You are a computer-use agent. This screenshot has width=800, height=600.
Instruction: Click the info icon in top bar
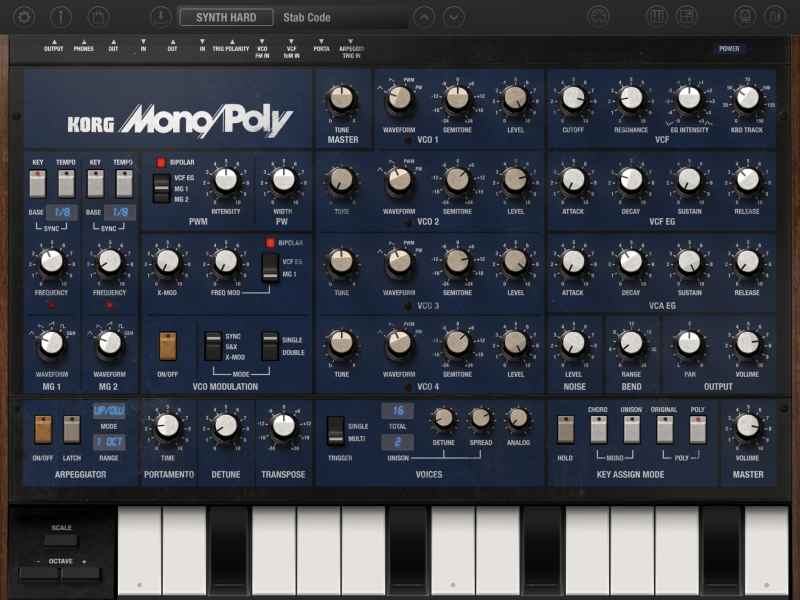pos(61,17)
